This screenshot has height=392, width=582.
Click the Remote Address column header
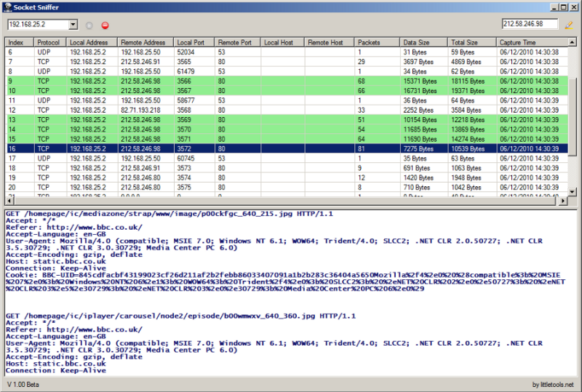[x=145, y=43]
